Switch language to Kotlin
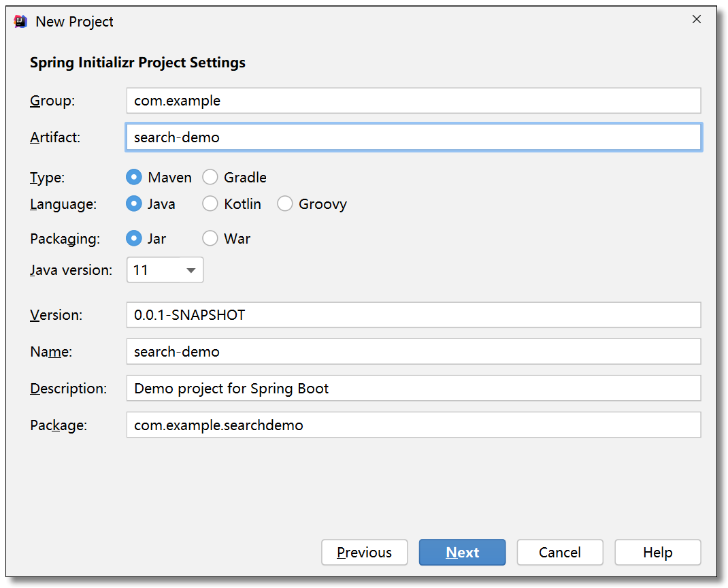The height and width of the screenshot is (588, 728). [210, 203]
